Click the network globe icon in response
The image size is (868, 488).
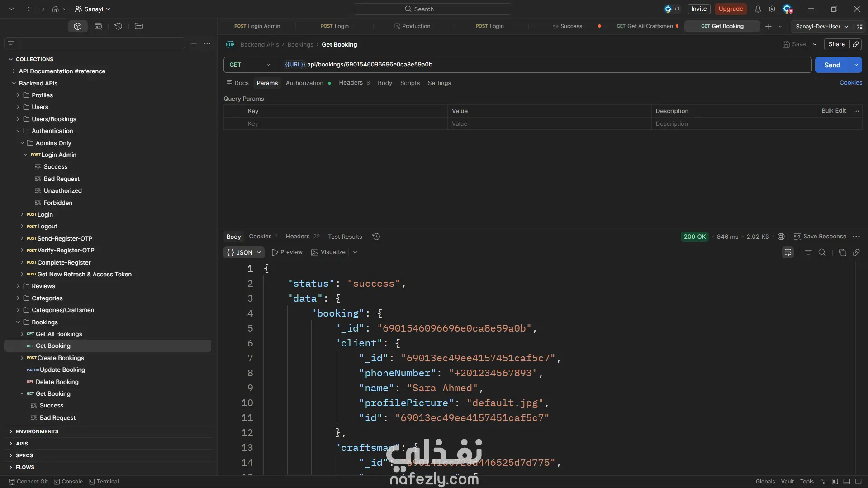pyautogui.click(x=781, y=237)
